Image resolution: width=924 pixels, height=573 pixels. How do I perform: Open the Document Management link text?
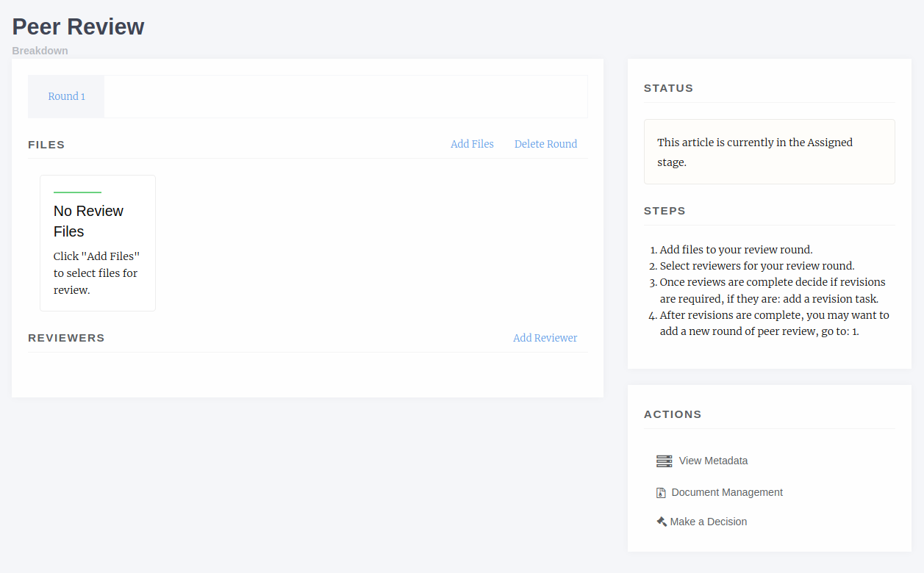[x=727, y=492]
